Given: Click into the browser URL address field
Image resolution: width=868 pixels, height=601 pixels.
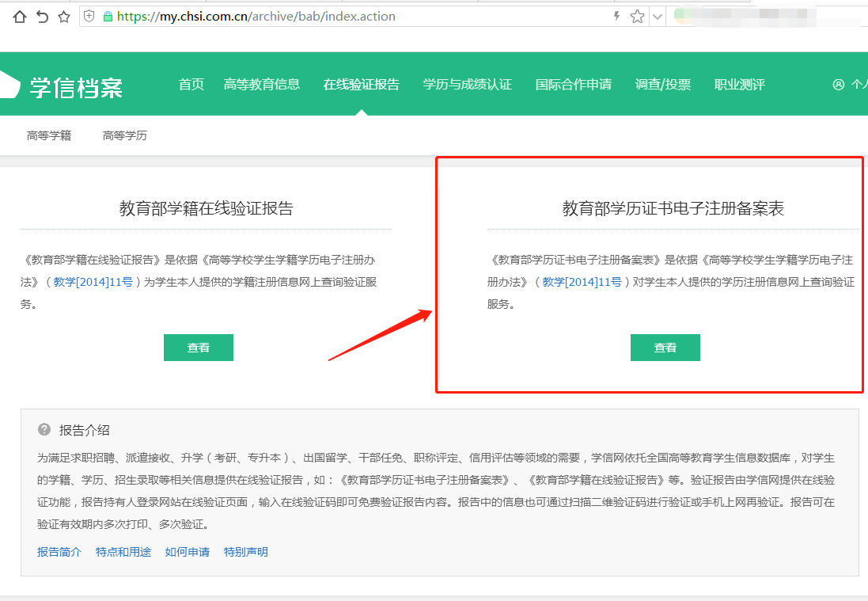Looking at the screenshot, I should [356, 17].
